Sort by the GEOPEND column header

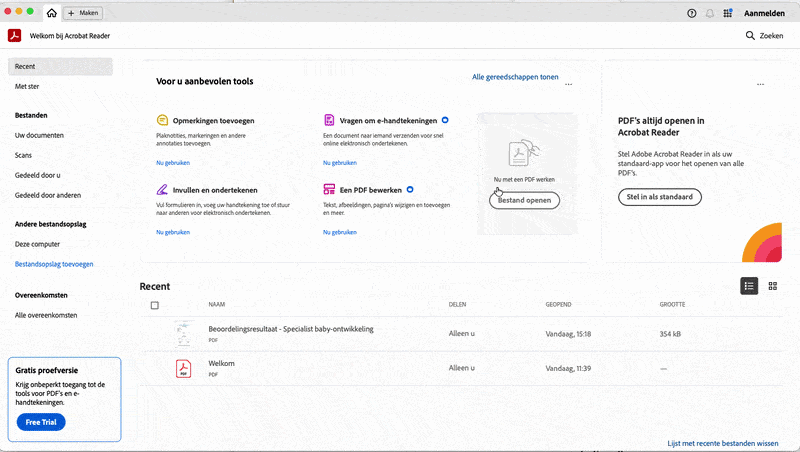click(558, 304)
